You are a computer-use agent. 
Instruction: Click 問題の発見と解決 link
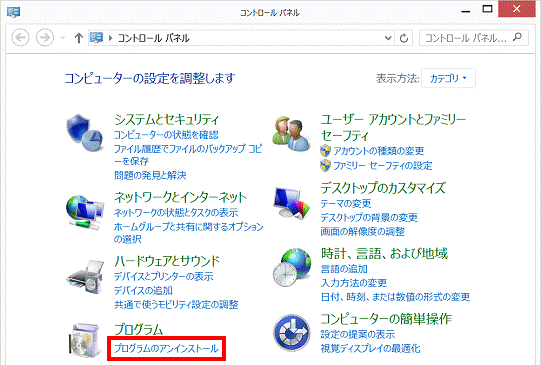(150, 175)
